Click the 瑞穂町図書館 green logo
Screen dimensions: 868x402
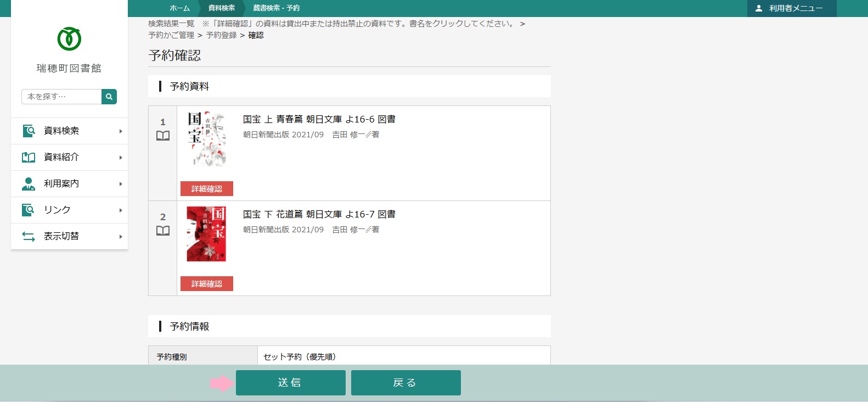[69, 39]
